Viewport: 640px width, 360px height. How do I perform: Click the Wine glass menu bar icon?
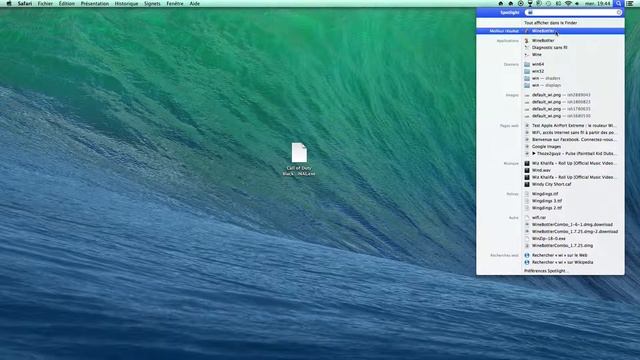click(530, 3)
